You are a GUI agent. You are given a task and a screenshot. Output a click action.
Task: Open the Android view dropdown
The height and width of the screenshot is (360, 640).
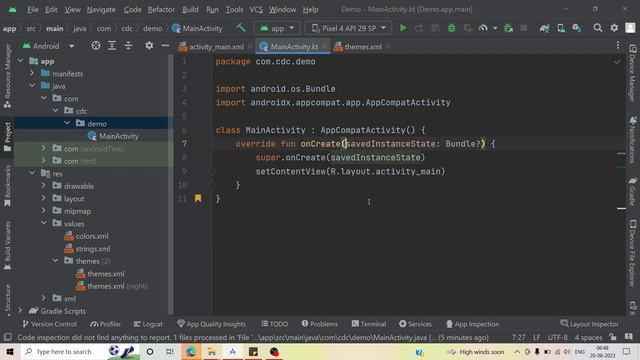49,46
